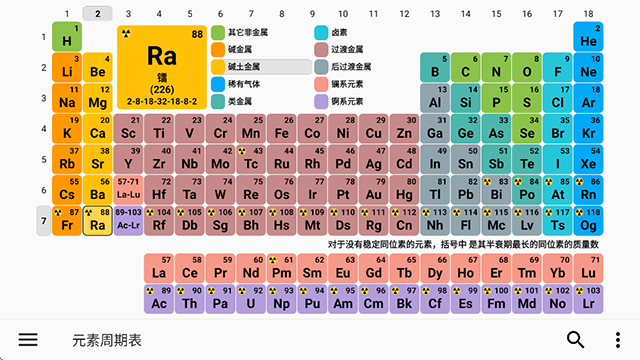This screenshot has height=360, width=640.
Task: Tap the highlighted Ra tile in period 7
Action: [98, 221]
